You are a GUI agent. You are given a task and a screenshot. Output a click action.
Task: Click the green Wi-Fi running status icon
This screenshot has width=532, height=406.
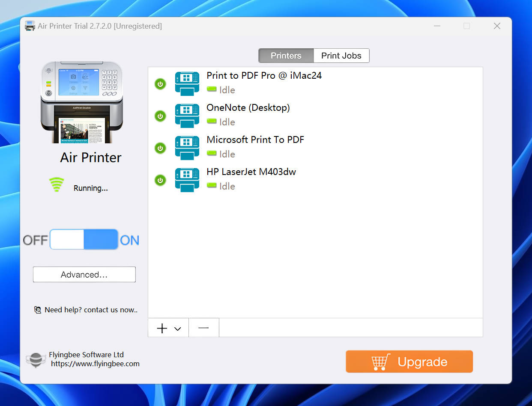pos(57,184)
